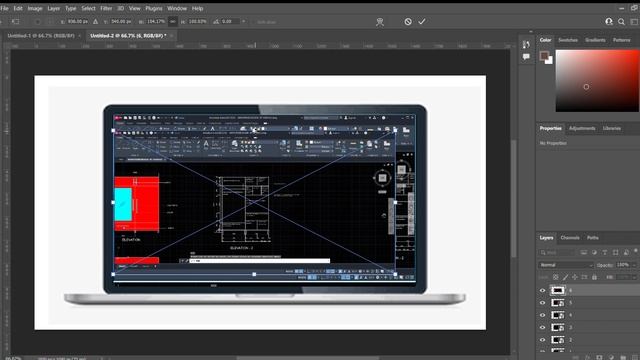Hide layer 2 with its eye icon
Image resolution: width=640 pixels, height=360 pixels.
coord(542,340)
